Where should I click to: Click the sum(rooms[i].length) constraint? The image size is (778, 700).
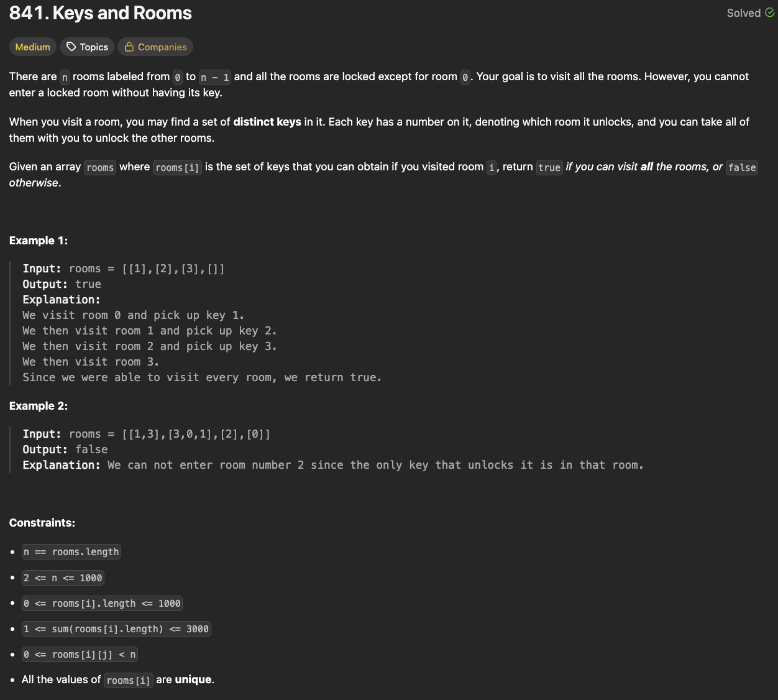tap(116, 629)
